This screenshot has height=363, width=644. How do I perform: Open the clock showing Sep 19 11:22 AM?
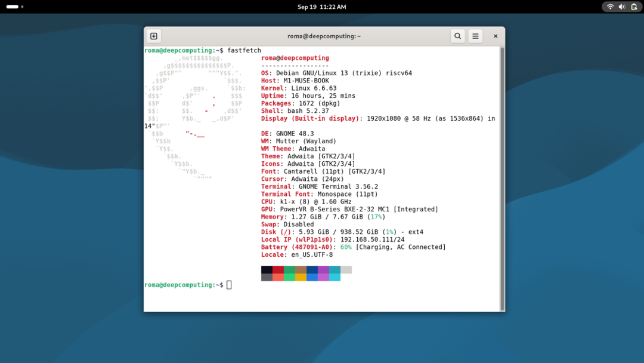(x=321, y=7)
